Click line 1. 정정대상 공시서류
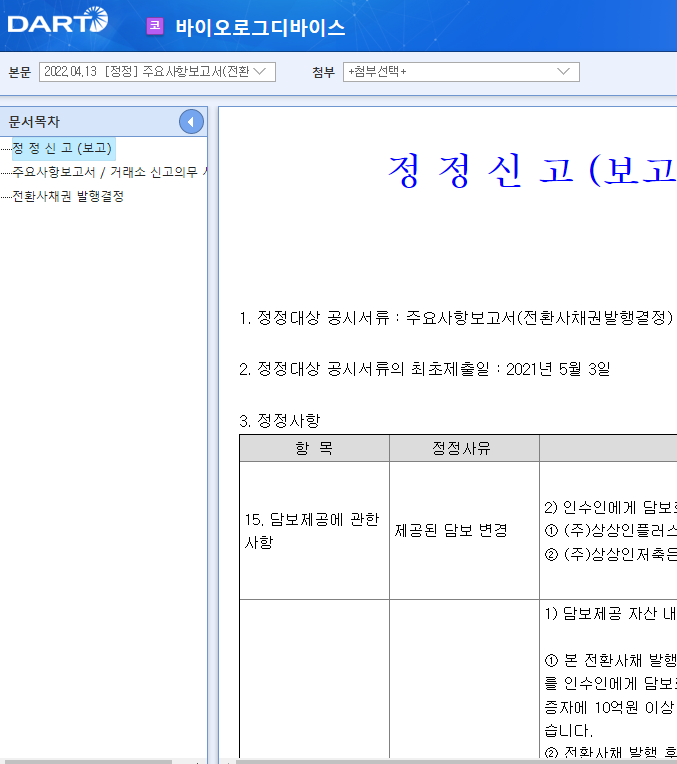Image resolution: width=677 pixels, height=764 pixels. [456, 318]
